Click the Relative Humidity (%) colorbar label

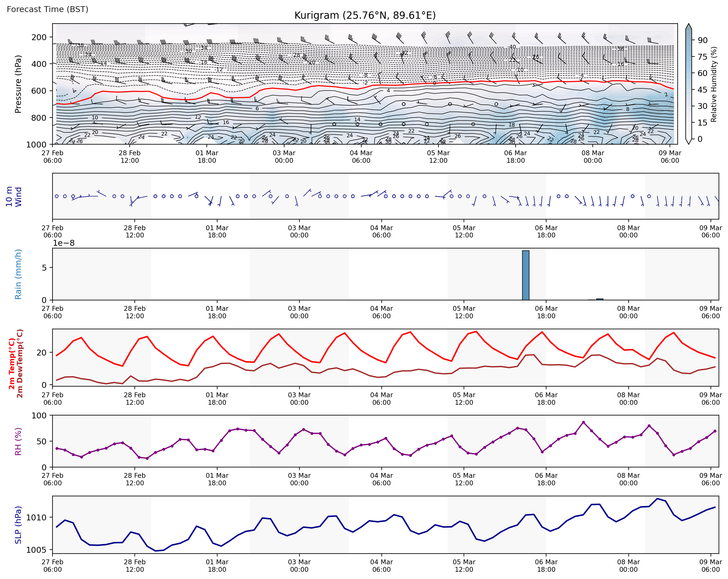(x=714, y=84)
